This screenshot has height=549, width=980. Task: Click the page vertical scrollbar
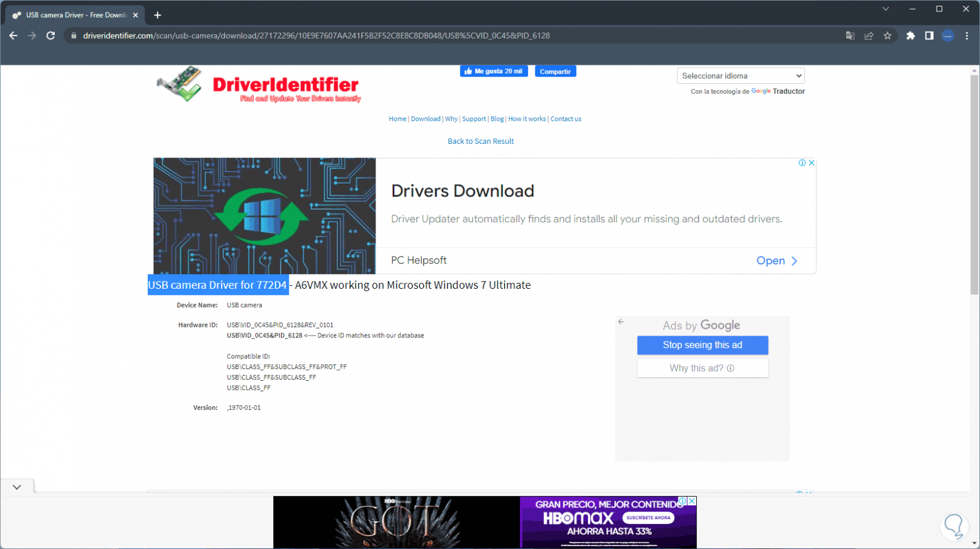974,184
